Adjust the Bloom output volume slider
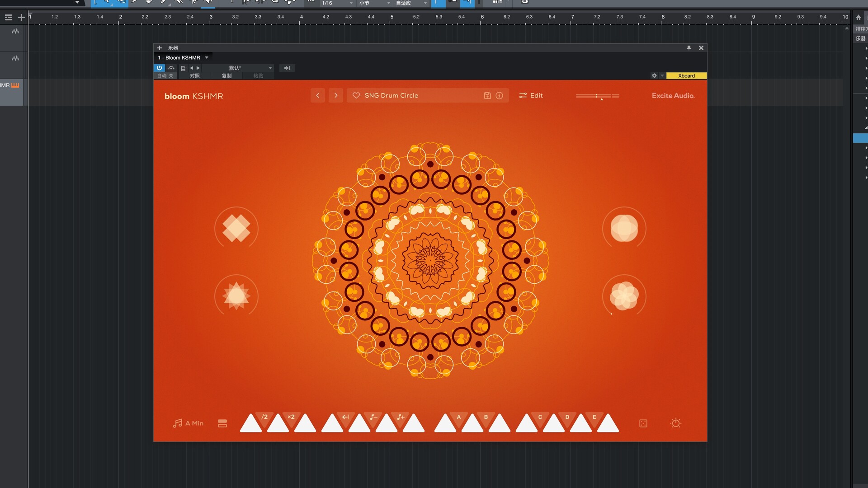 point(597,96)
